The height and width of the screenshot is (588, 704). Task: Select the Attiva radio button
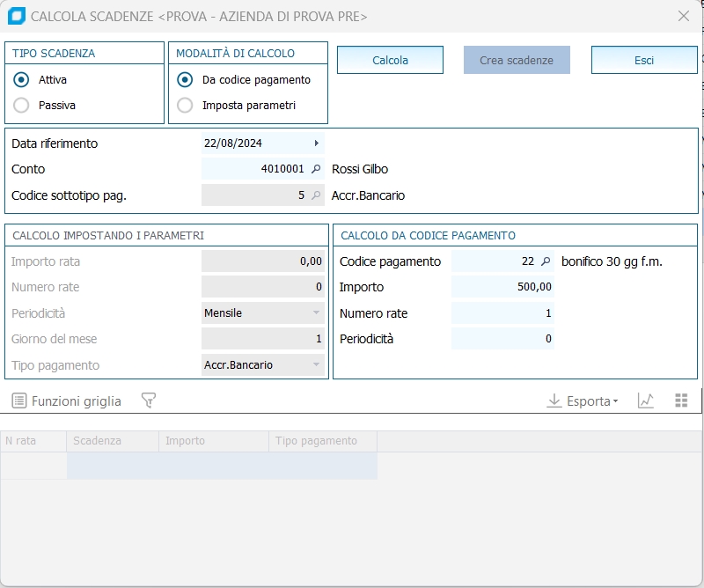click(22, 80)
